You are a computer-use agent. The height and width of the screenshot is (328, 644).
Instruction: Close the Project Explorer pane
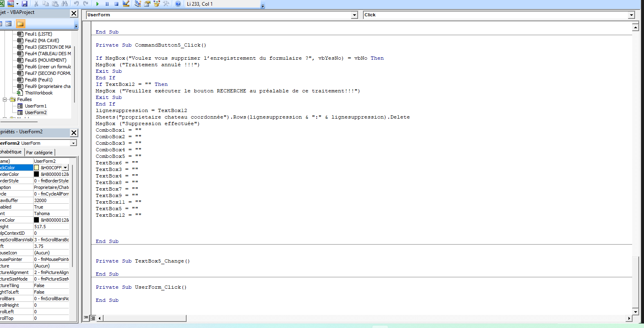[x=74, y=13]
